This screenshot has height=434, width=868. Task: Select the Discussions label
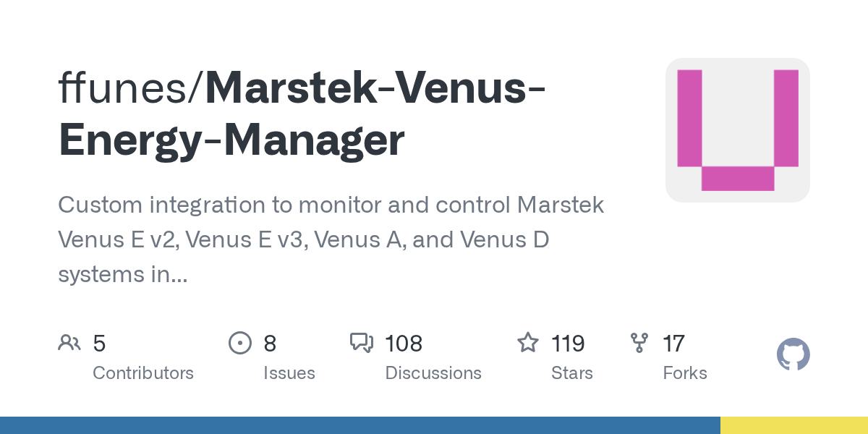(433, 373)
